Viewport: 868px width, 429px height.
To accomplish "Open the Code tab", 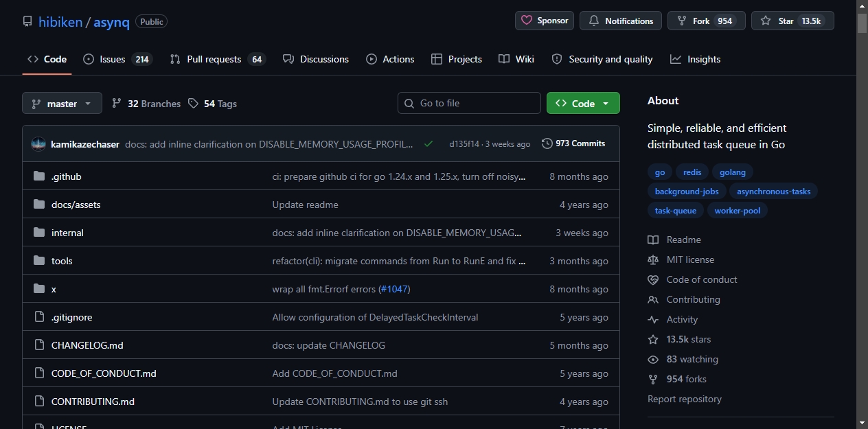I will (x=47, y=59).
